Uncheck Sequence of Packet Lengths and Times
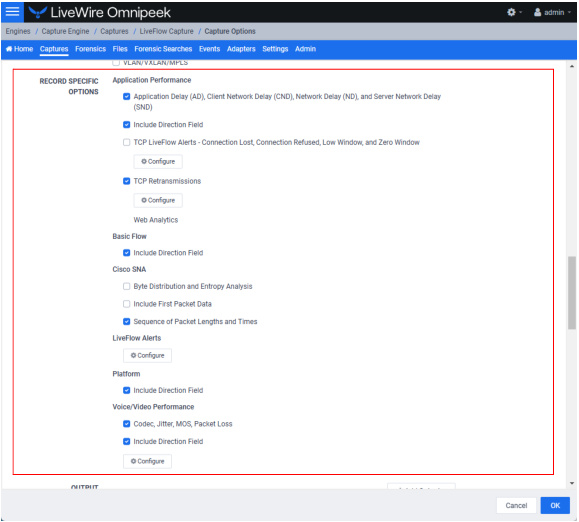Screen dimensions: 579x522 (x=126, y=322)
